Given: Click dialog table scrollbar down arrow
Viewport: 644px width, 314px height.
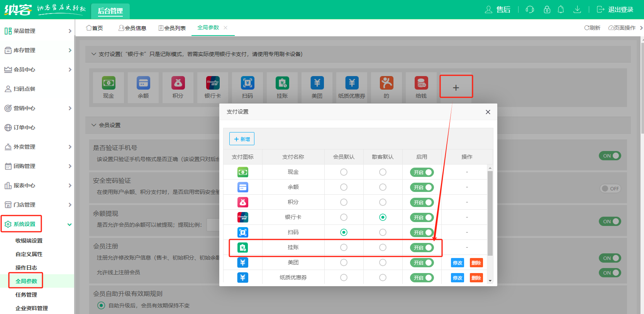Looking at the screenshot, I should coord(490,281).
